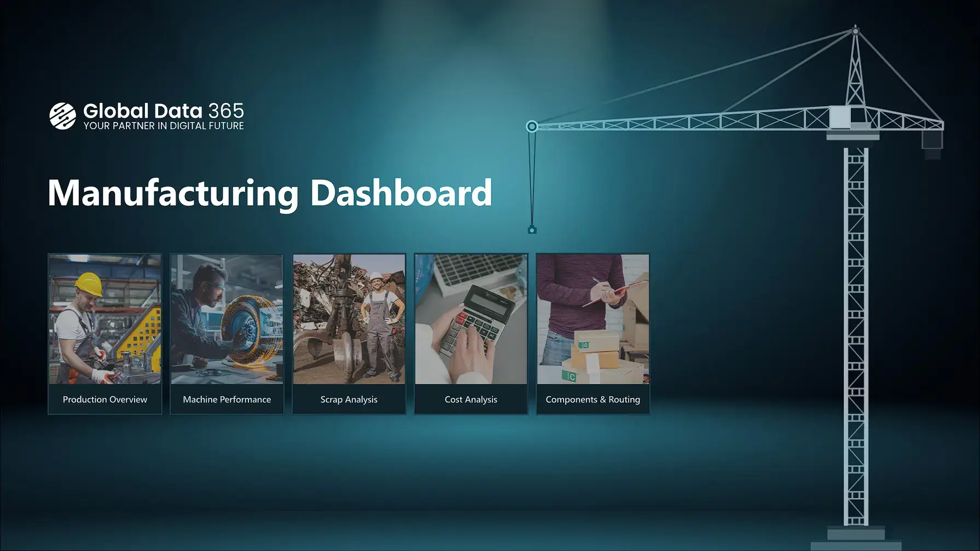Viewport: 980px width, 551px height.
Task: Click the crane hook at the cable's end
Action: point(532,230)
